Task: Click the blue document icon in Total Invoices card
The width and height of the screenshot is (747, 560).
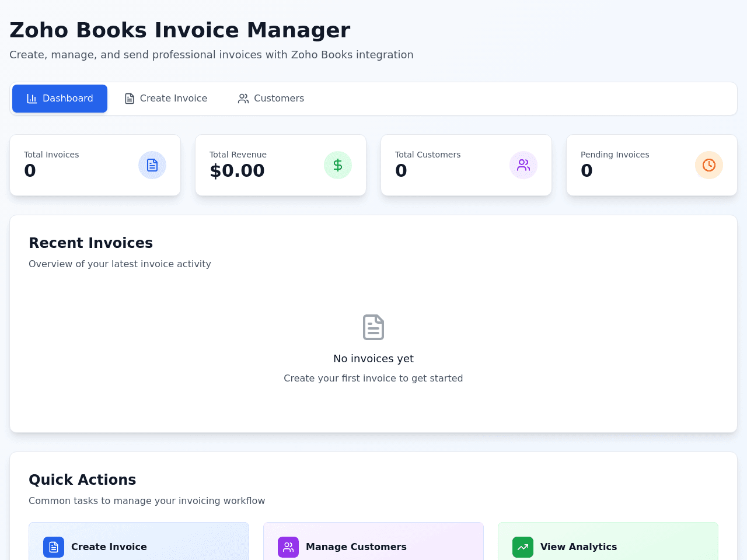Action: pyautogui.click(x=152, y=165)
